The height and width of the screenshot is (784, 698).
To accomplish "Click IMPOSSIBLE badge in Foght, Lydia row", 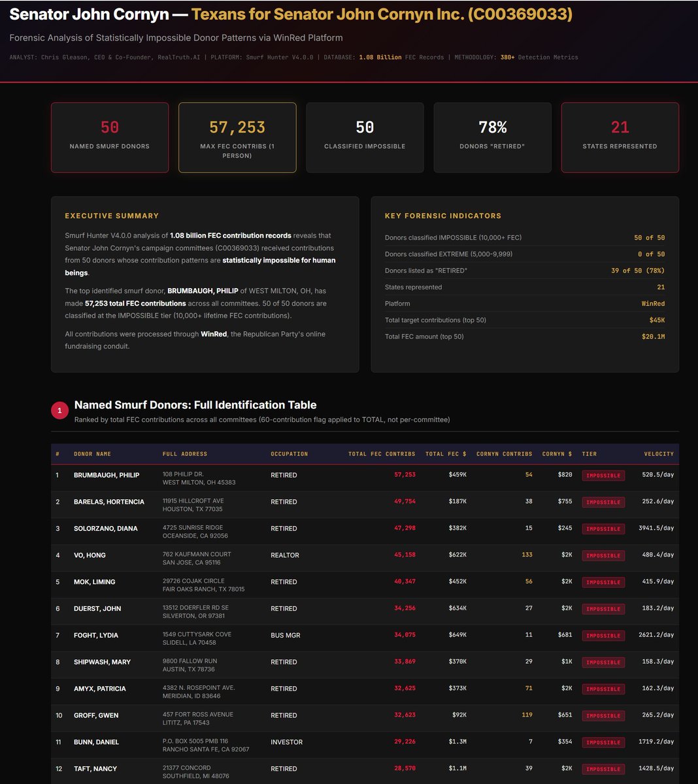I will 603,636.
